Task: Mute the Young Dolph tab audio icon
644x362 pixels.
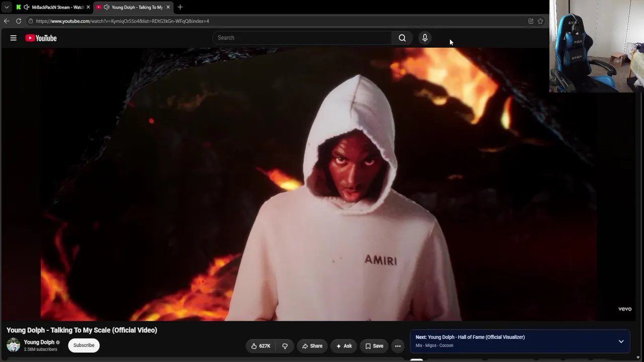Action: point(107,7)
